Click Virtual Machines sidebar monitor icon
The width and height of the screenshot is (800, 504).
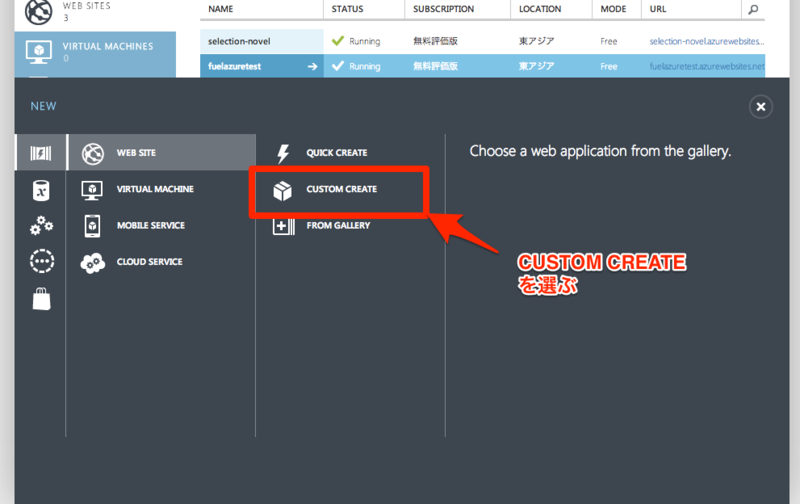[39, 52]
